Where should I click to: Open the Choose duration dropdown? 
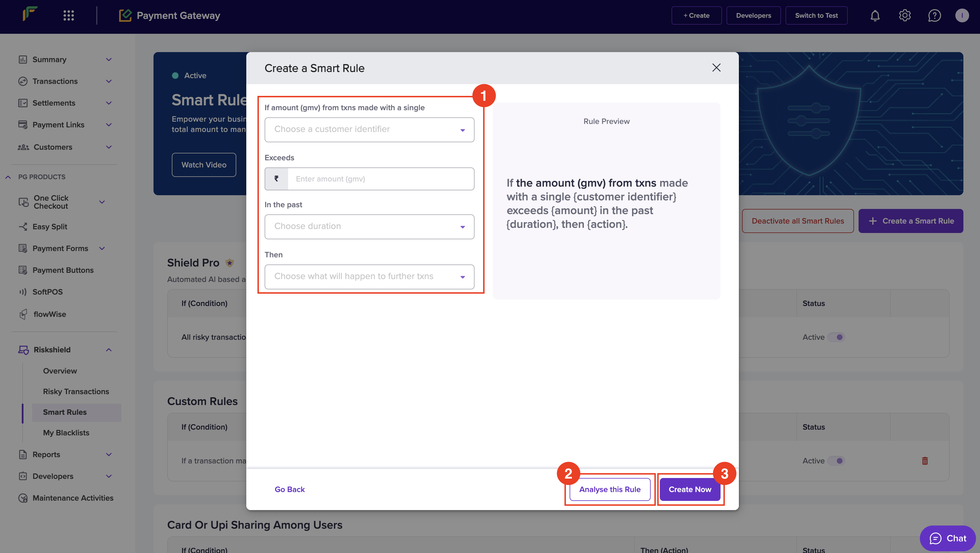pyautogui.click(x=369, y=227)
